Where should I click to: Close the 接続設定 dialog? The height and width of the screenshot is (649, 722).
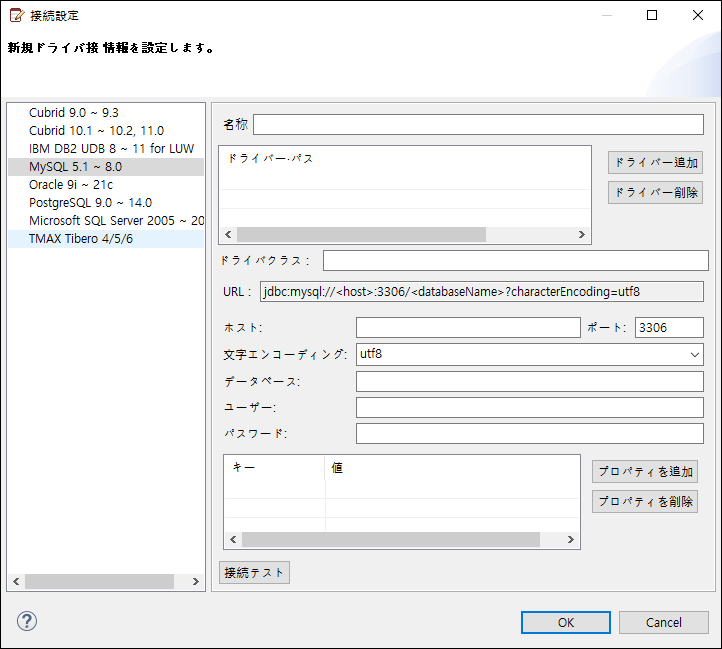(698, 15)
